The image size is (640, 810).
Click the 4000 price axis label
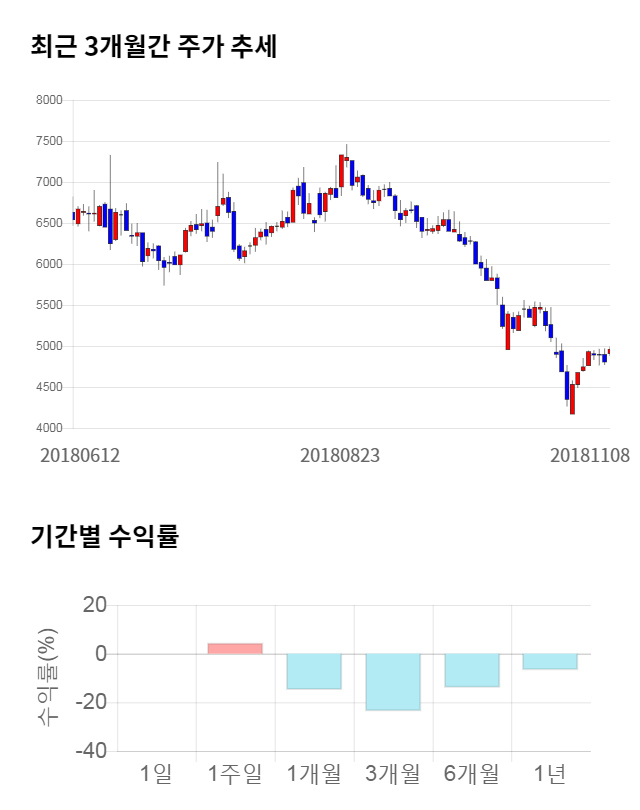click(50, 428)
